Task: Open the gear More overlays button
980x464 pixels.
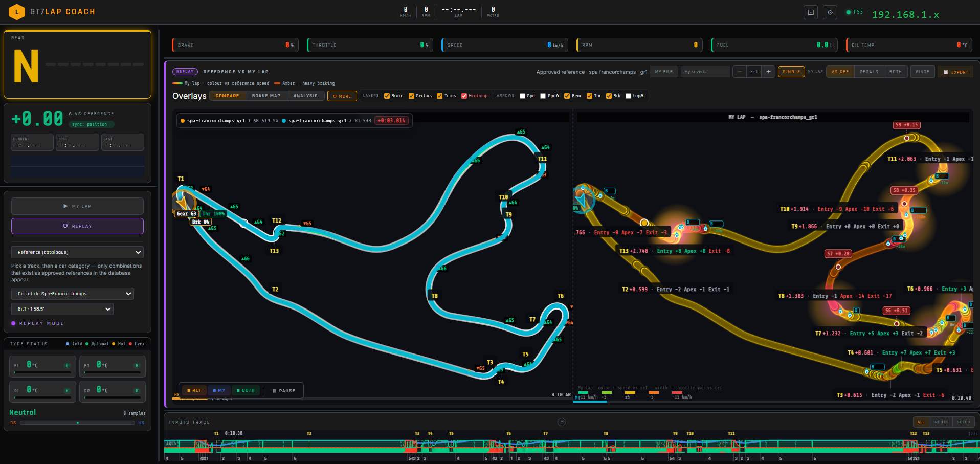Action: pos(342,96)
